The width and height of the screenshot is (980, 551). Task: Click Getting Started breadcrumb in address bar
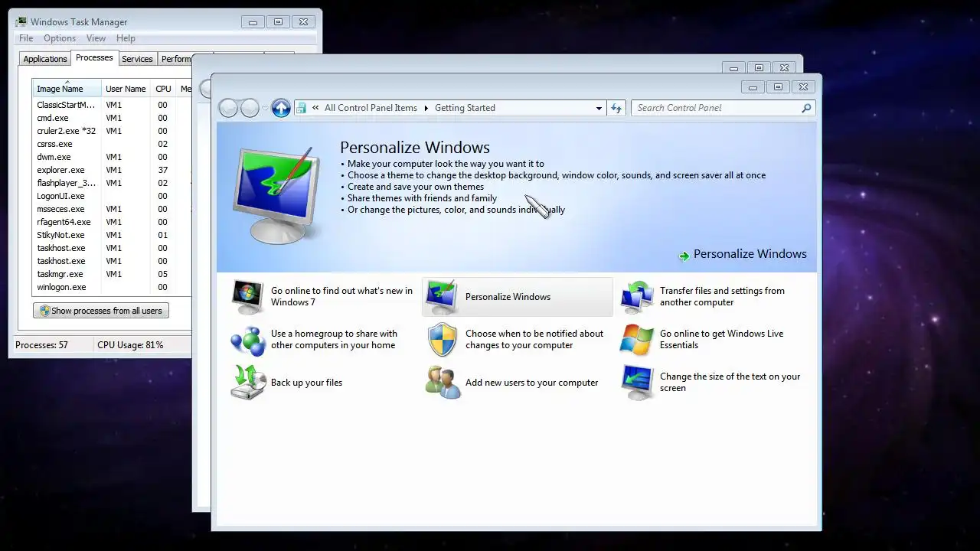465,108
